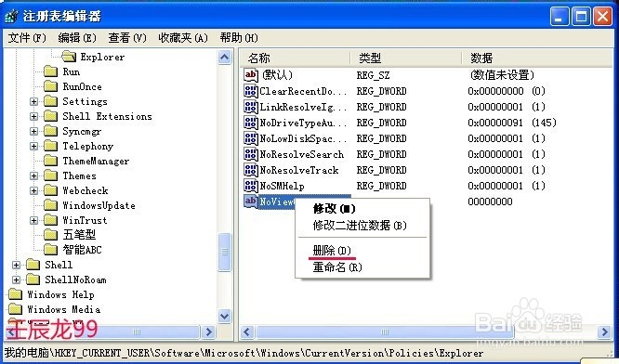The width and height of the screenshot is (619, 364).
Task: Click tree pane scroll down arrow
Action: coord(224,316)
